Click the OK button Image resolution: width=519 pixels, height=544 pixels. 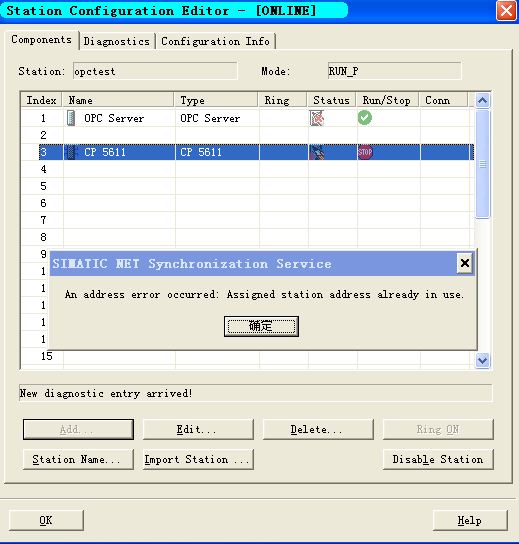[46, 520]
